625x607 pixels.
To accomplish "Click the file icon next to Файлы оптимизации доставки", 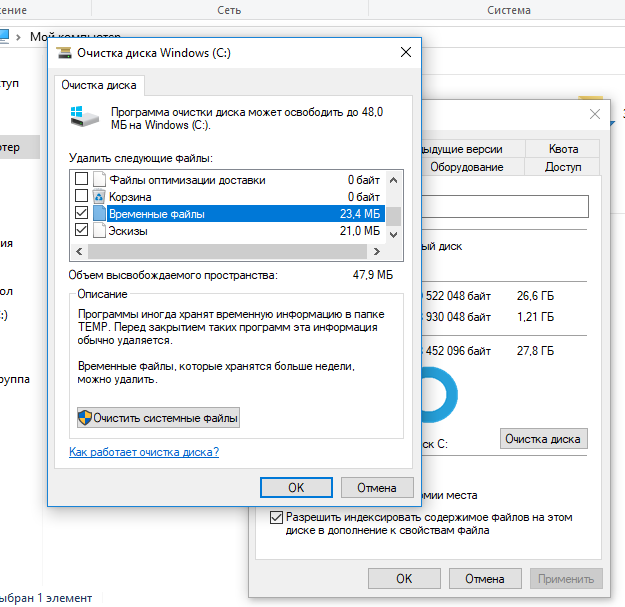I will [99, 179].
